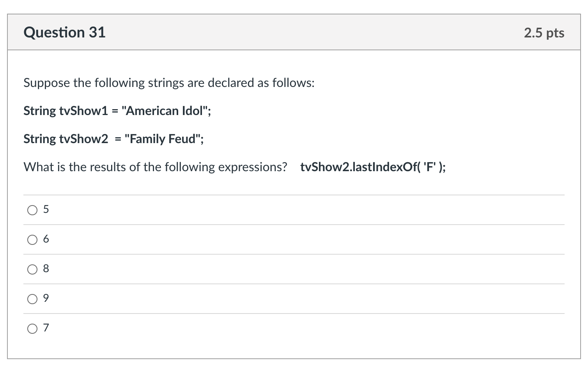Viewport: 588px width, 372px height.
Task: Click the "Question 31" heading
Action: (x=64, y=32)
